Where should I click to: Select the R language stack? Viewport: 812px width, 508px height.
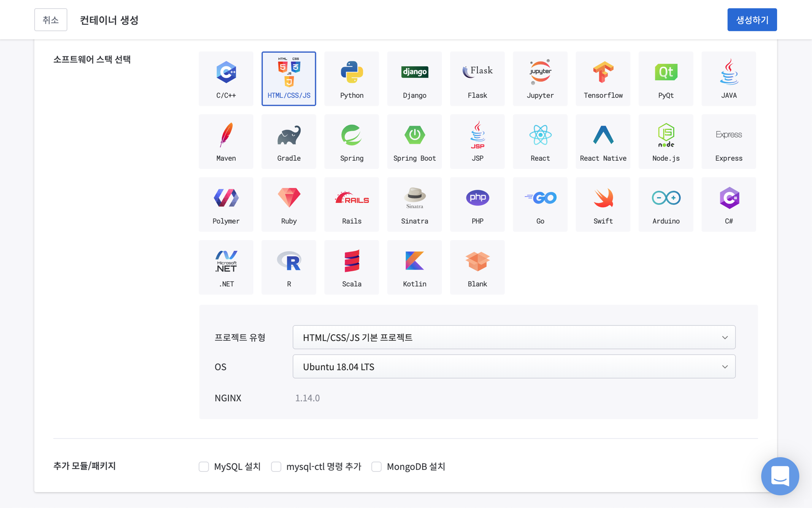point(289,267)
